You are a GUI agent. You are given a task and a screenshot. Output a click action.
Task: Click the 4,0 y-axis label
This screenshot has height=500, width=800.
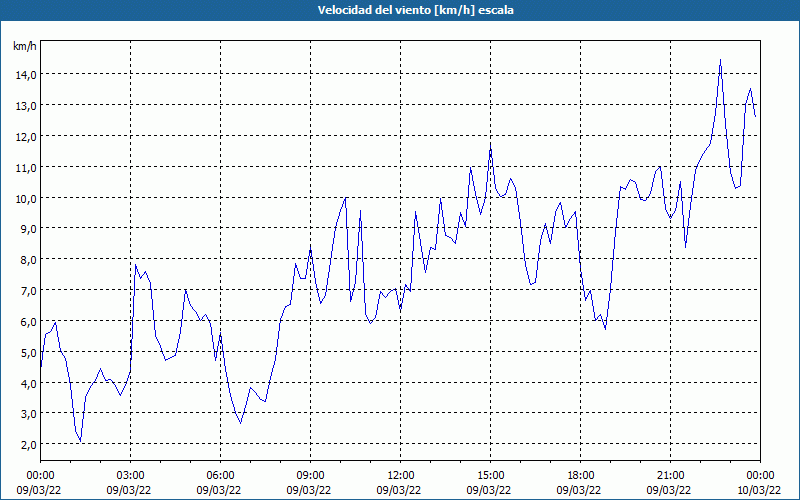pyautogui.click(x=29, y=383)
